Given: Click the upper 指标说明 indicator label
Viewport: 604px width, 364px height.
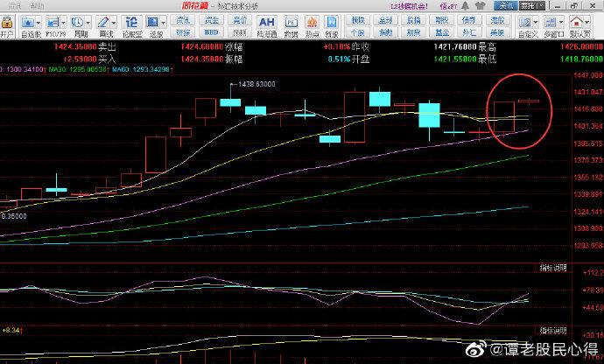Looking at the screenshot, I should [553, 266].
